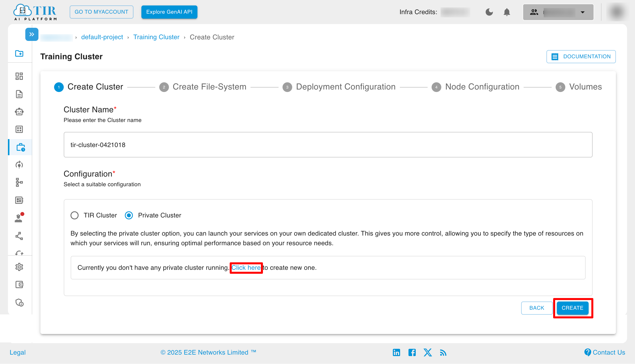635x364 pixels.
Task: Open the LinkedIn icon in footer
Action: [396, 352]
